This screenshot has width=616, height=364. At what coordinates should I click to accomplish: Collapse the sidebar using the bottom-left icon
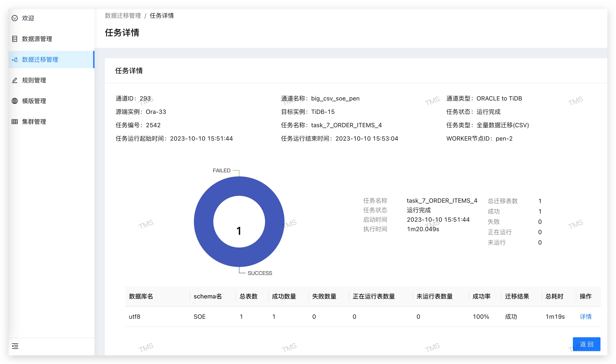tap(15, 346)
